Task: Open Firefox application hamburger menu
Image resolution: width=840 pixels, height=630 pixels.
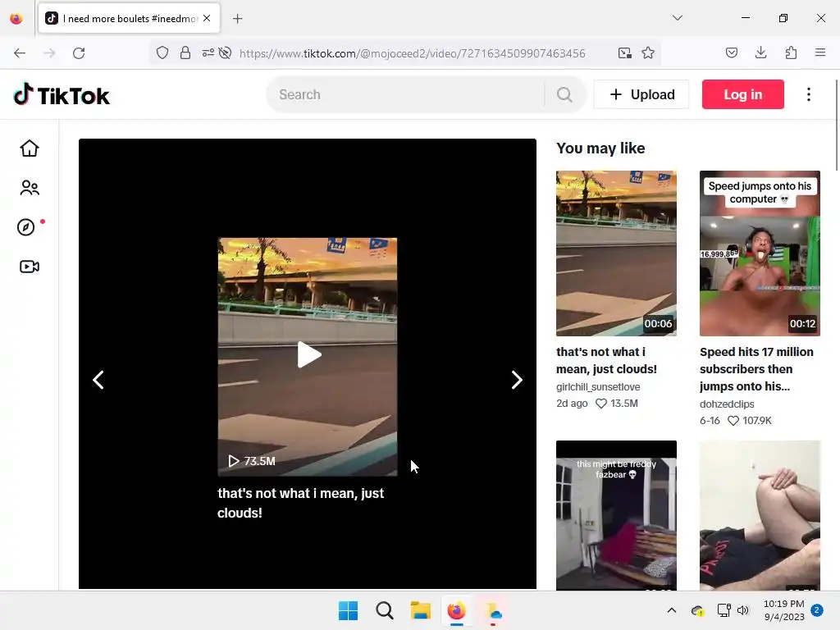Action: (x=820, y=52)
